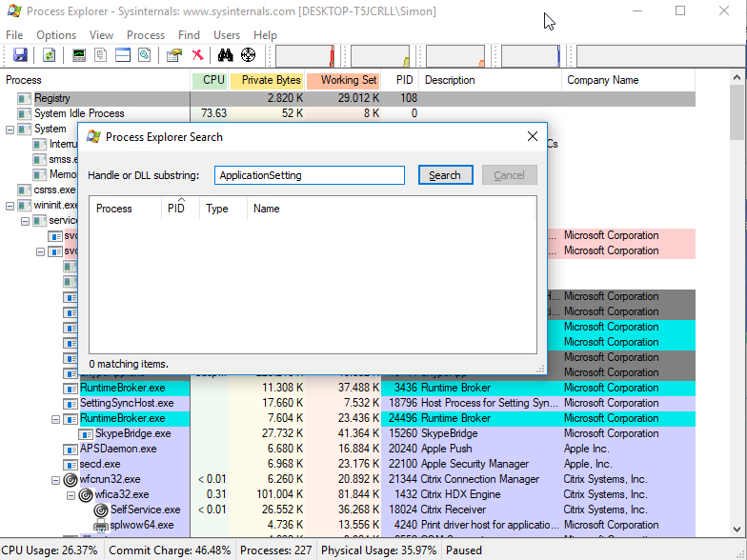The image size is (747, 560).
Task: Select the crosshair Find Window's Process icon
Action: [248, 55]
